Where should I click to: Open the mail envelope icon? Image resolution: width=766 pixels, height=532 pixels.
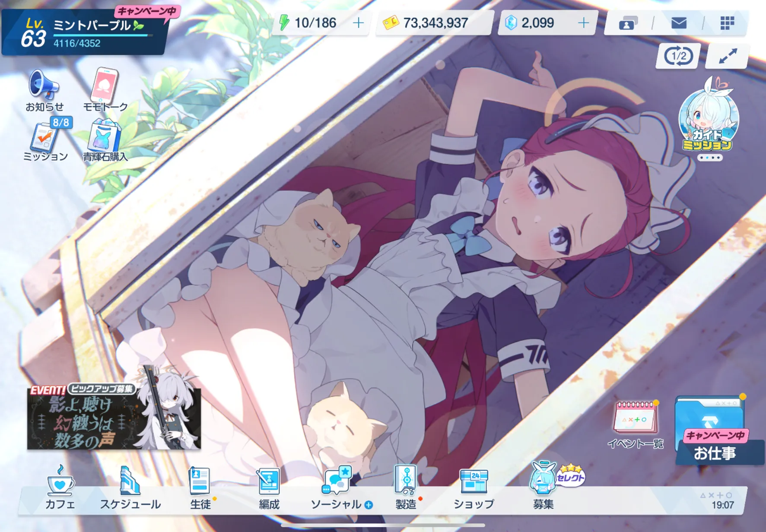point(679,23)
